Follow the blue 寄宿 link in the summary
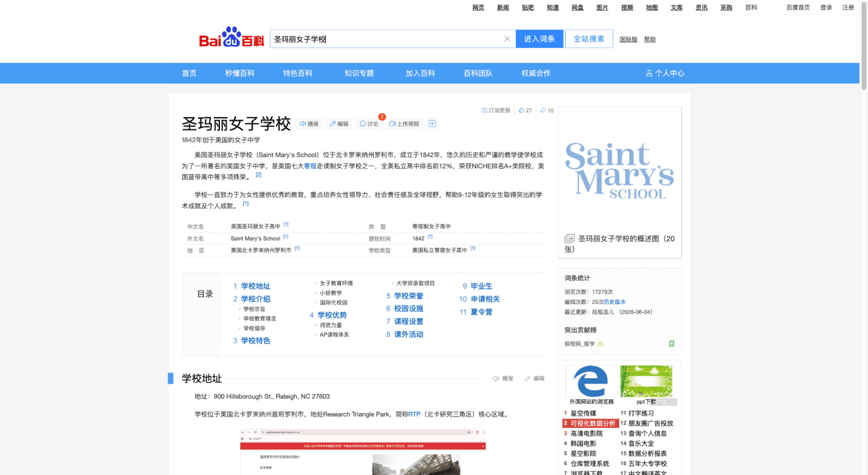The width and height of the screenshot is (868, 475). point(310,166)
